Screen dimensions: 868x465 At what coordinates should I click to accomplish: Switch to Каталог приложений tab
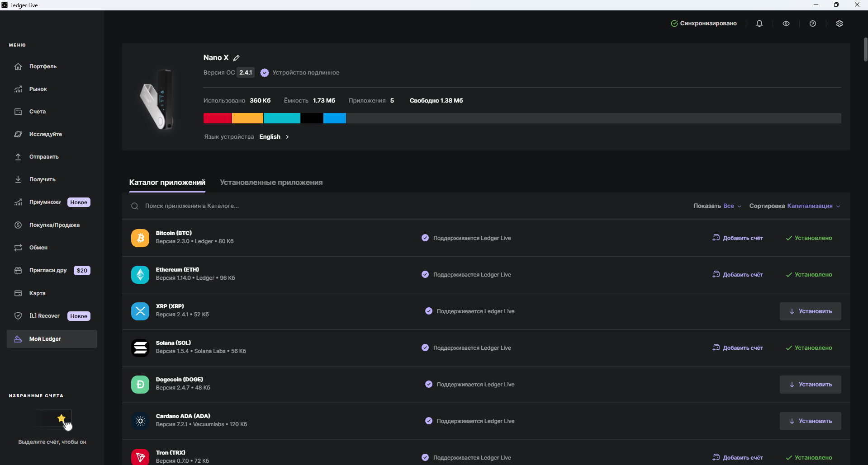pos(167,183)
